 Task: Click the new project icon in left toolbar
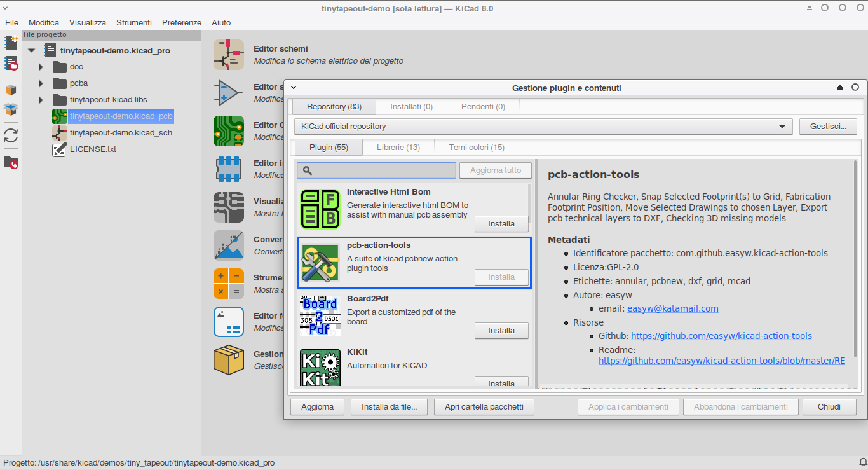(x=11, y=43)
